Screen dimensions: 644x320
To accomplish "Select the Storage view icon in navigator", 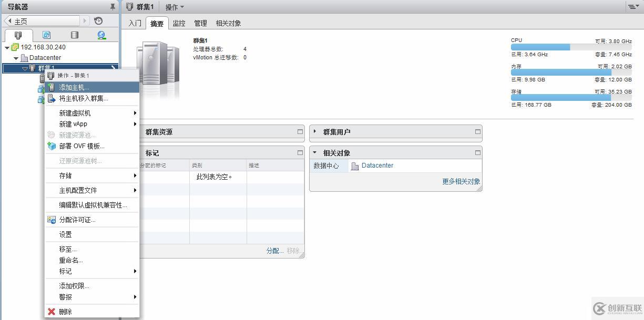I will [x=74, y=35].
